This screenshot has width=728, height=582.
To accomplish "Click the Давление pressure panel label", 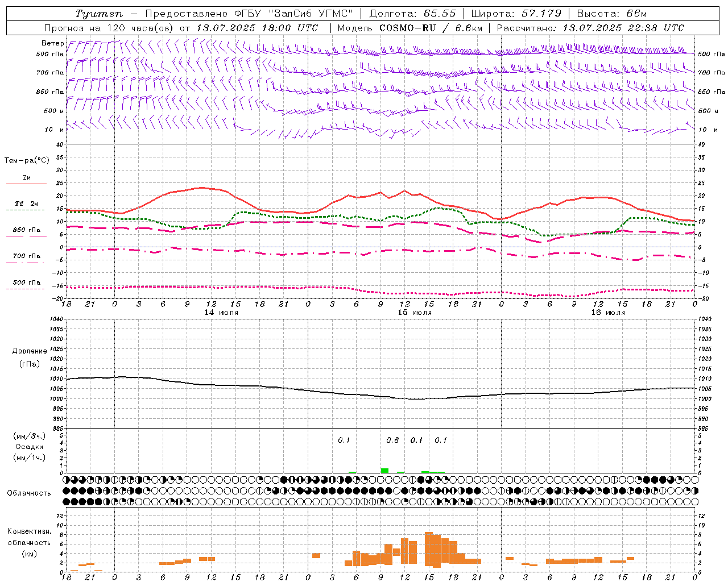I will pos(30,351).
